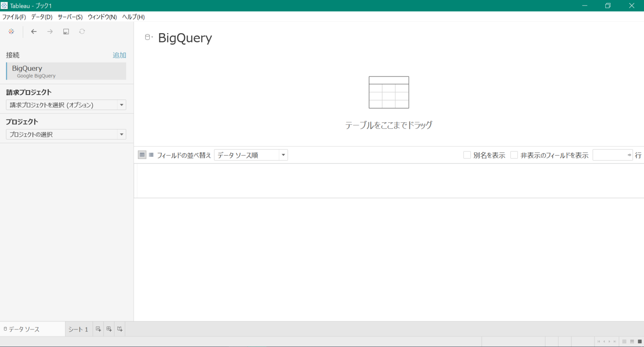
Task: Open the データ(D) menu
Action: tap(41, 17)
